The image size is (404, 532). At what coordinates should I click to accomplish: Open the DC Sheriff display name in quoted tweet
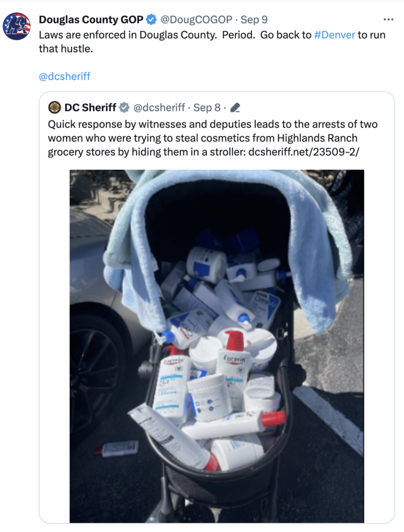(x=90, y=108)
